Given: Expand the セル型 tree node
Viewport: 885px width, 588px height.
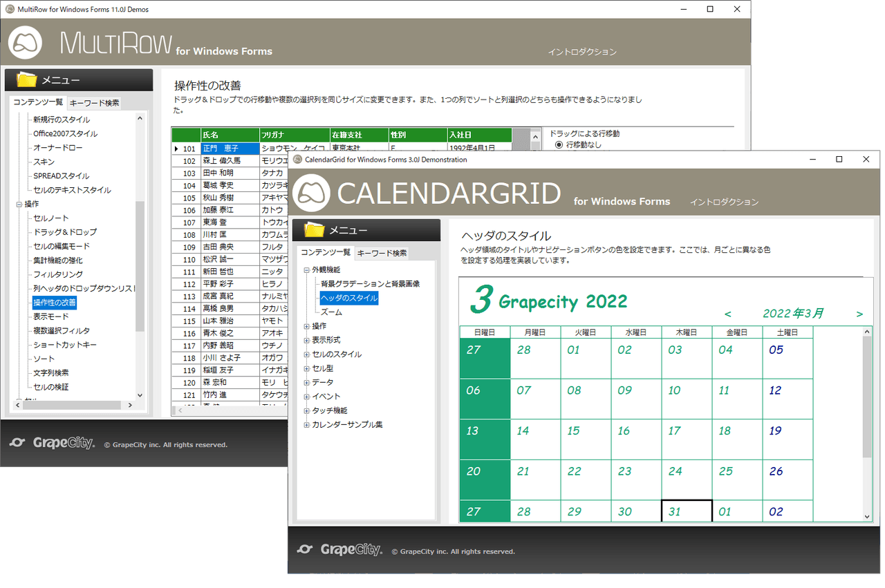Looking at the screenshot, I should pyautogui.click(x=306, y=368).
